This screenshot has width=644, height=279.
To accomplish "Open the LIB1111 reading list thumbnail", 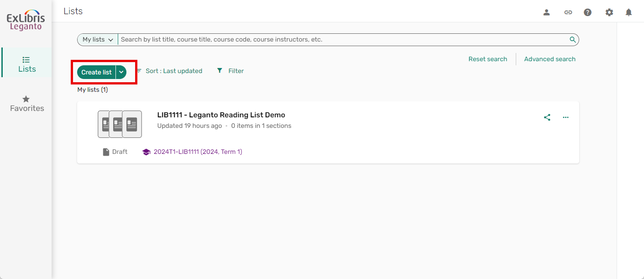I will tap(119, 124).
